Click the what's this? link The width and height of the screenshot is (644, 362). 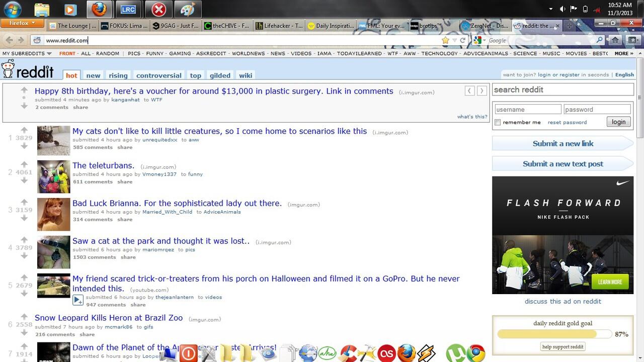(x=472, y=117)
